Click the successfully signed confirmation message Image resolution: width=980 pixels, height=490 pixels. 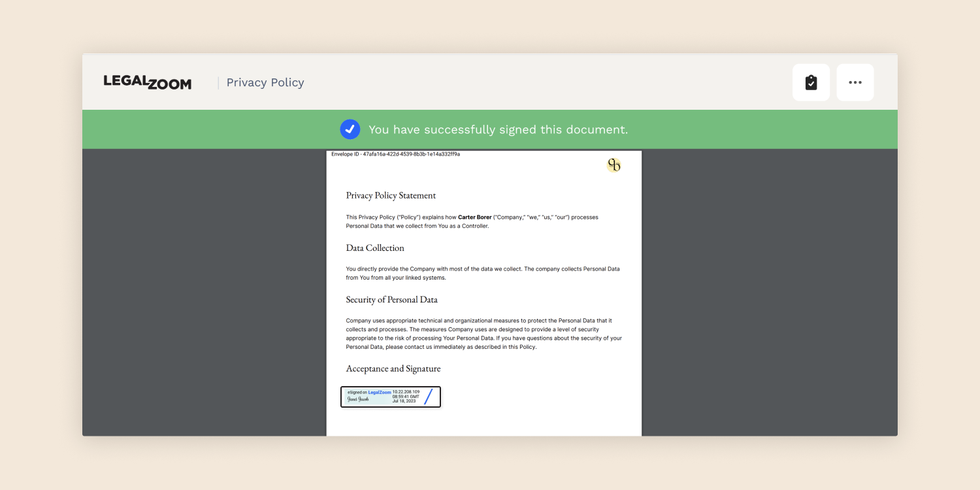click(498, 129)
